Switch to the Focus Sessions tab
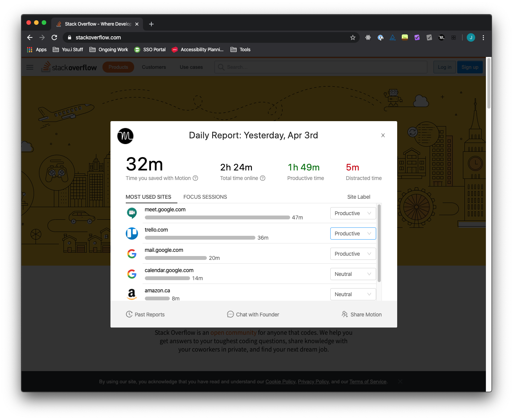The height and width of the screenshot is (420, 513). coord(205,197)
